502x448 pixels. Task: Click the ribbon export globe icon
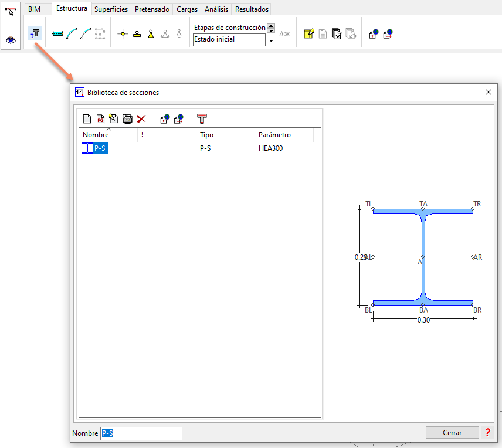388,34
